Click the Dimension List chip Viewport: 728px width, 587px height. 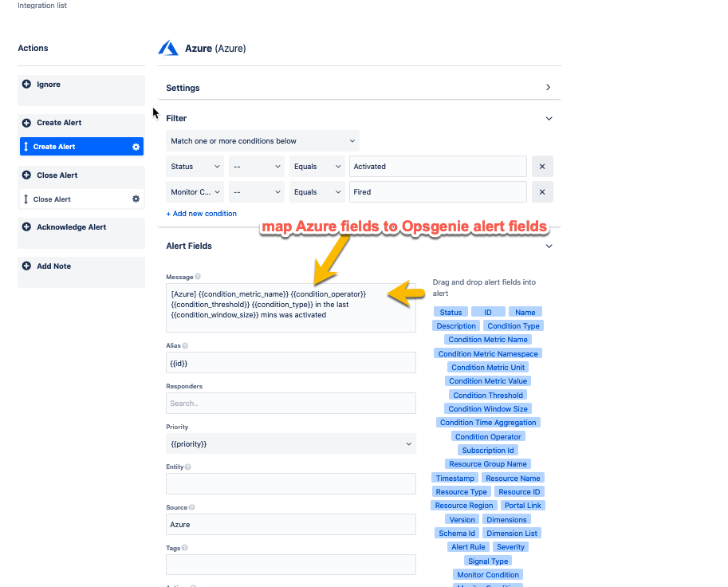[x=512, y=533]
